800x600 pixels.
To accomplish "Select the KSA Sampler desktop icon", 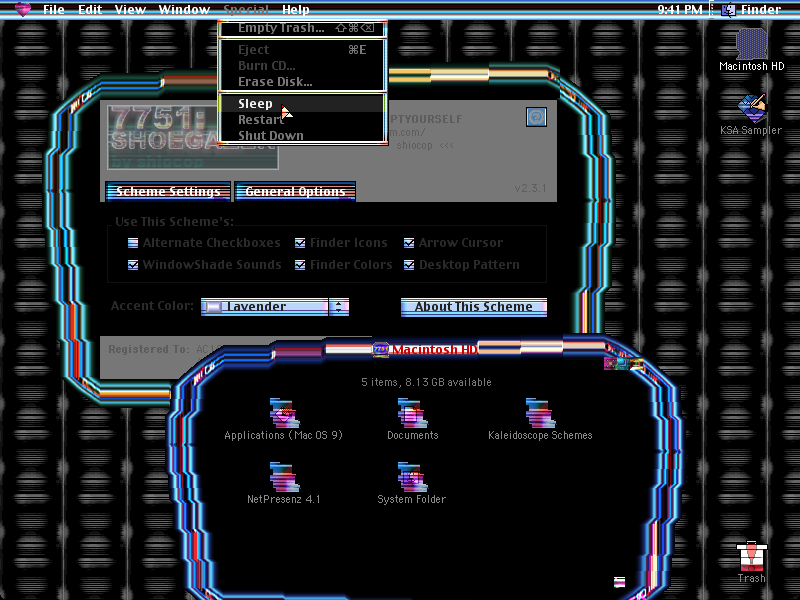I will (752, 107).
